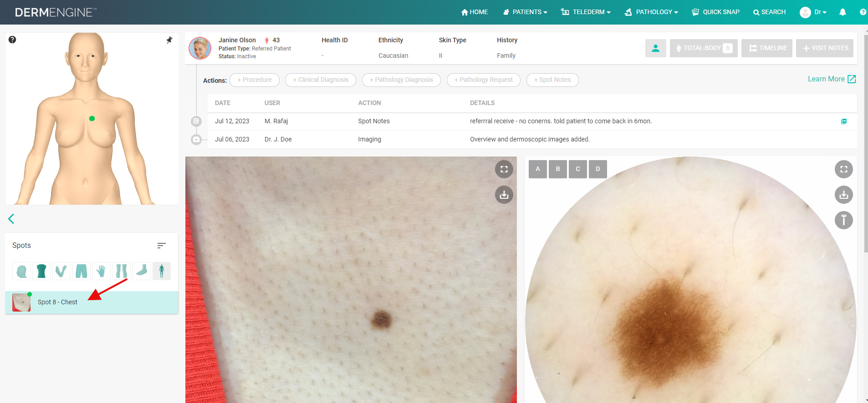Click the DATE column header
Viewport: 868px width, 403px height.
click(x=223, y=103)
